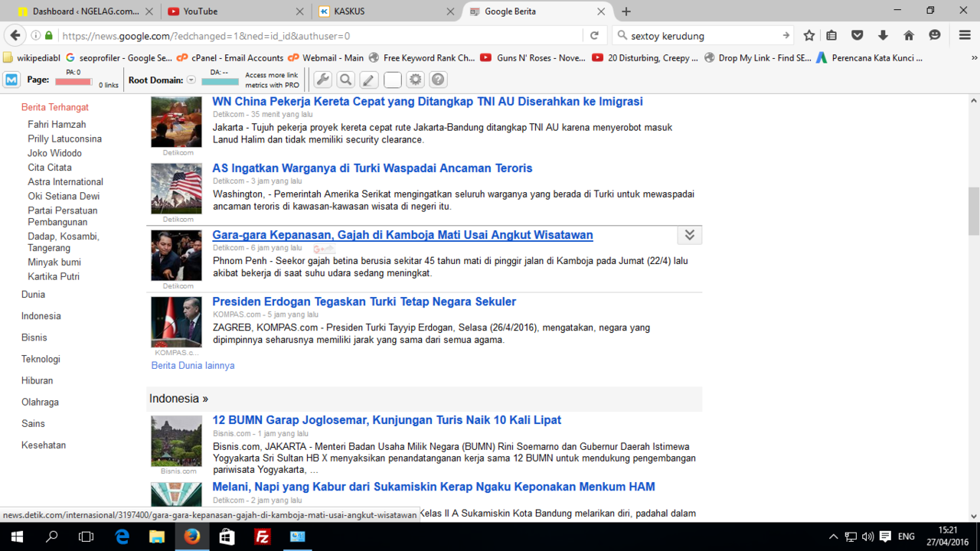The height and width of the screenshot is (551, 980).
Task: Click Access more link metrics with PRO
Action: pyautogui.click(x=272, y=80)
